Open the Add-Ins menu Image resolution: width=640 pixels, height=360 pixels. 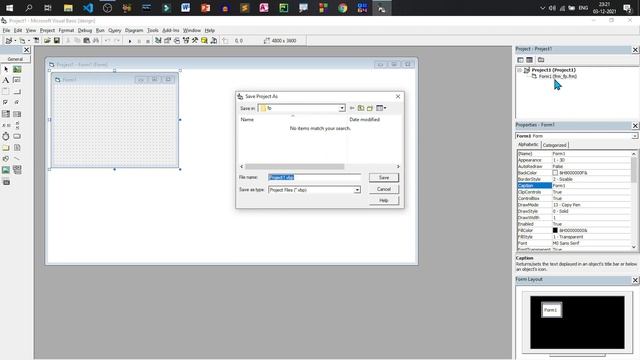[x=171, y=30]
